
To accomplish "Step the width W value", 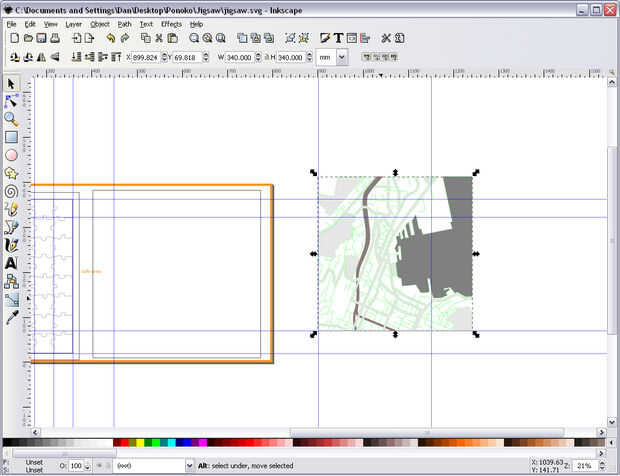I will (258, 57).
